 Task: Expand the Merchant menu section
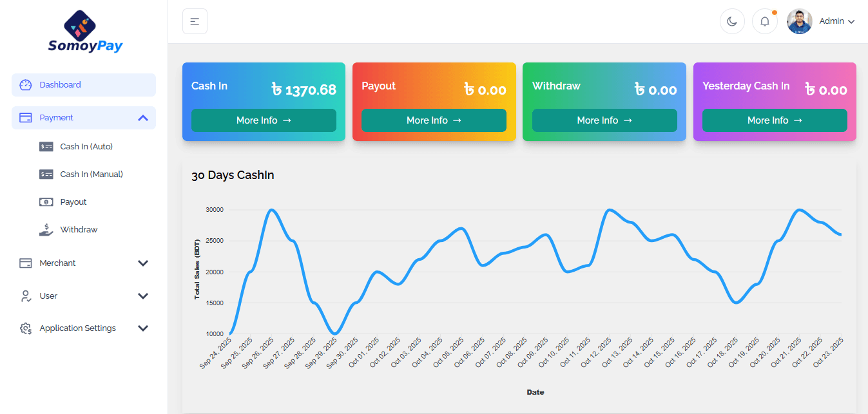(142, 263)
